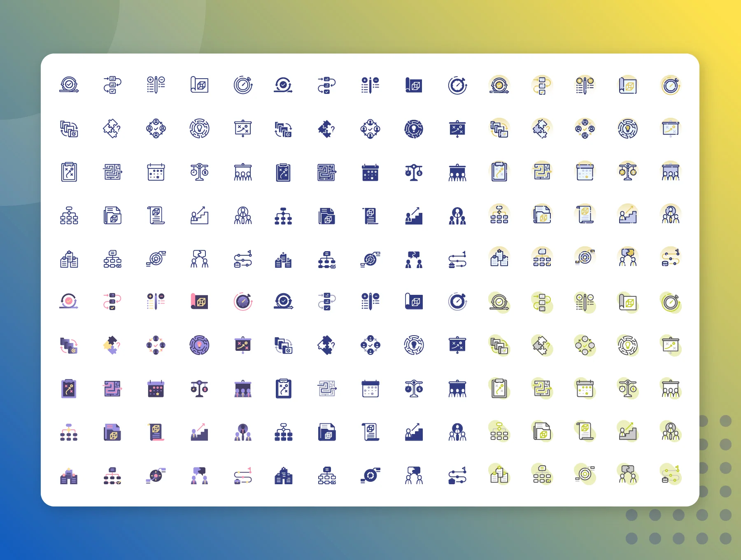Pick the yellow-accent blueprint cube icon
The height and width of the screenshot is (560, 741).
(628, 85)
